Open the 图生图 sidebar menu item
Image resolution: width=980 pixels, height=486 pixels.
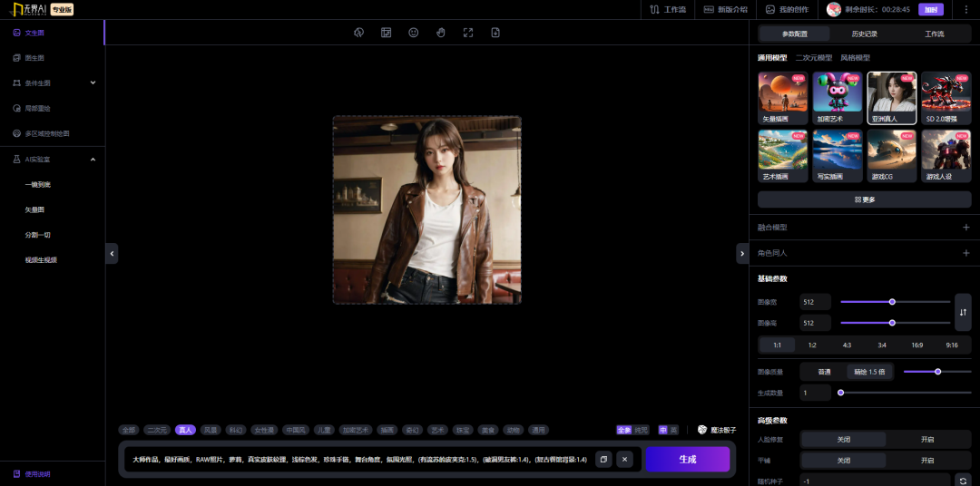(x=34, y=58)
